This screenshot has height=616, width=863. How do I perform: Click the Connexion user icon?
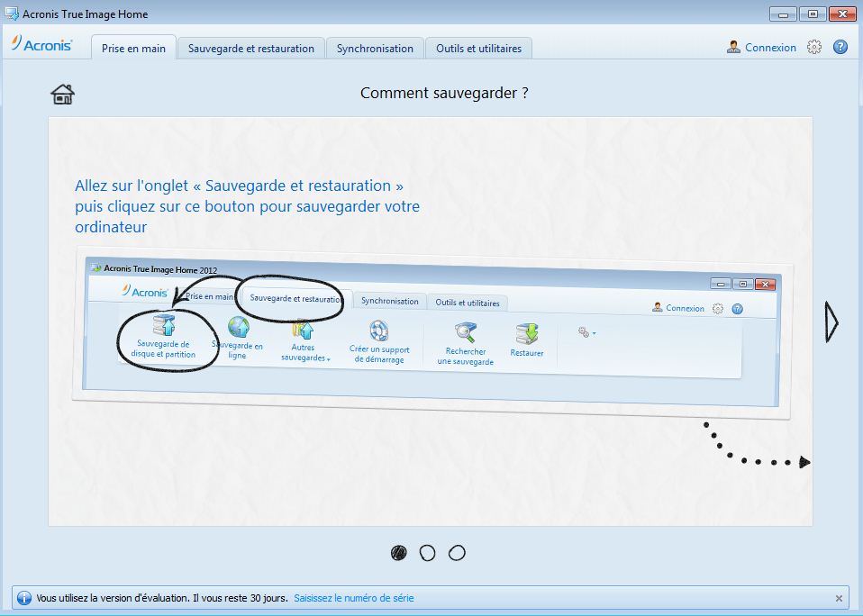click(733, 48)
